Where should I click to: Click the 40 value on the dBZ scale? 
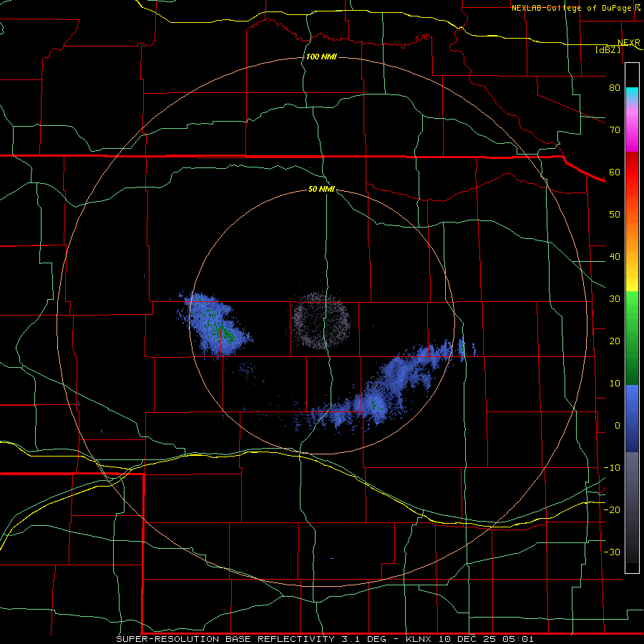pos(615,257)
